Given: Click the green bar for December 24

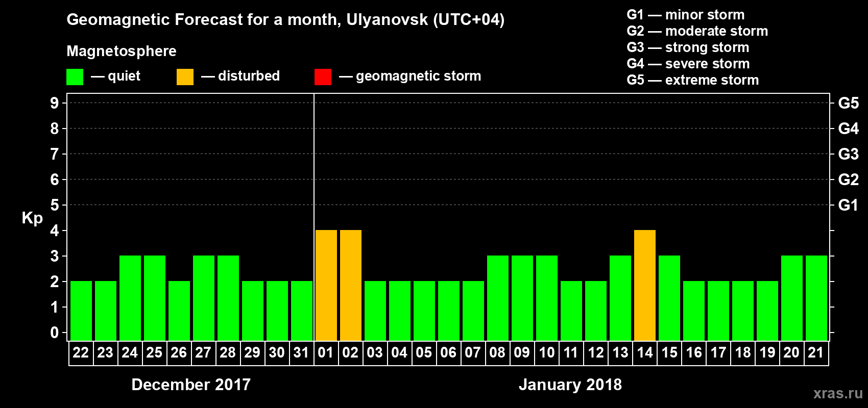Looking at the screenshot, I should [x=130, y=298].
